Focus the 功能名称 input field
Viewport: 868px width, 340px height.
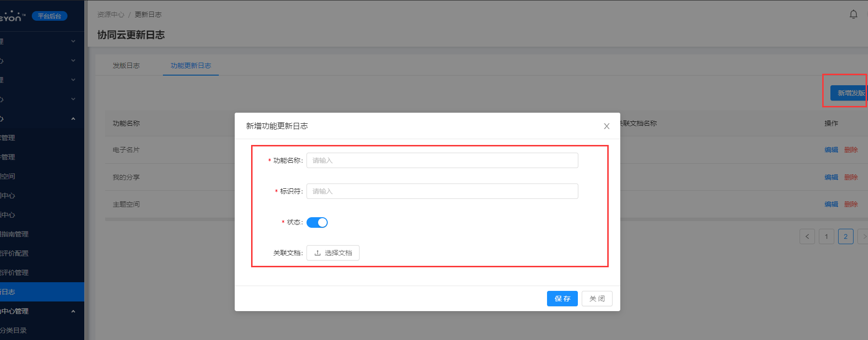[x=442, y=160]
